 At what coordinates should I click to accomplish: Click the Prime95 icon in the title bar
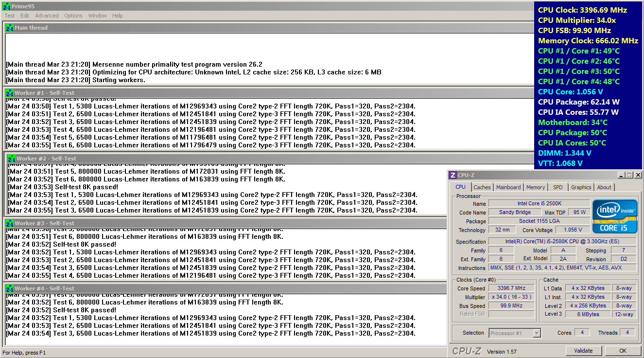[6, 6]
